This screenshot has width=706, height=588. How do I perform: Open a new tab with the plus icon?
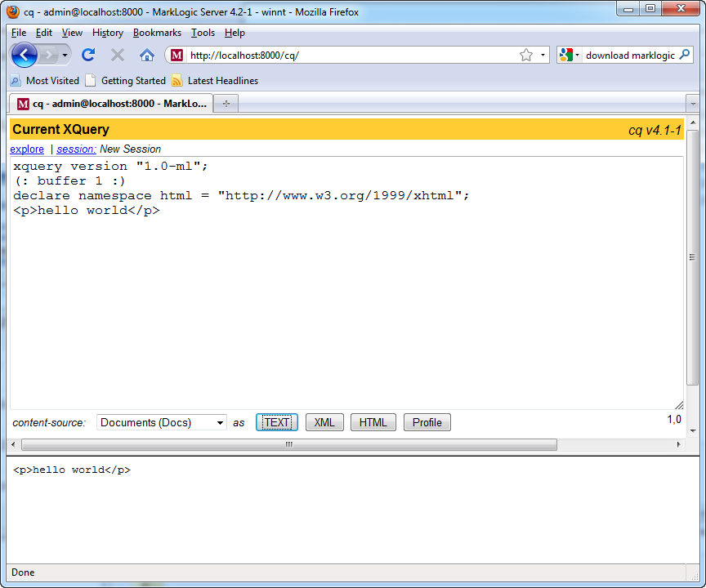(x=226, y=103)
